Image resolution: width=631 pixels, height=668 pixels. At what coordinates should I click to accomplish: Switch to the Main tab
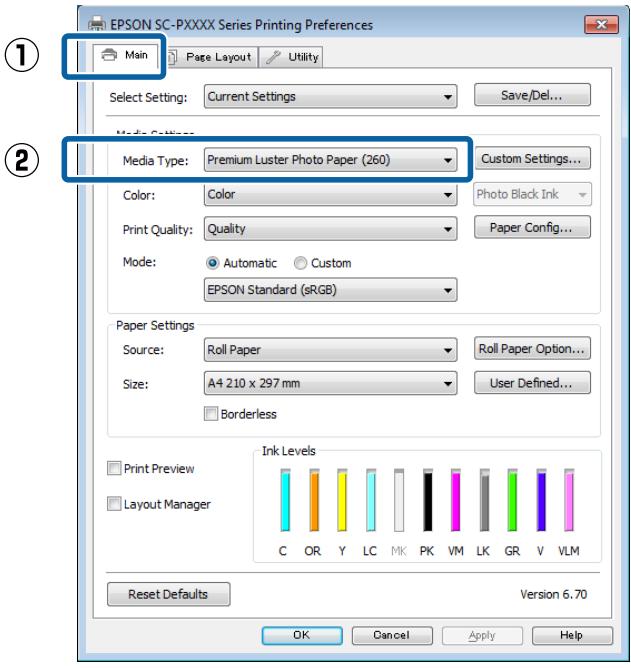coord(125,56)
